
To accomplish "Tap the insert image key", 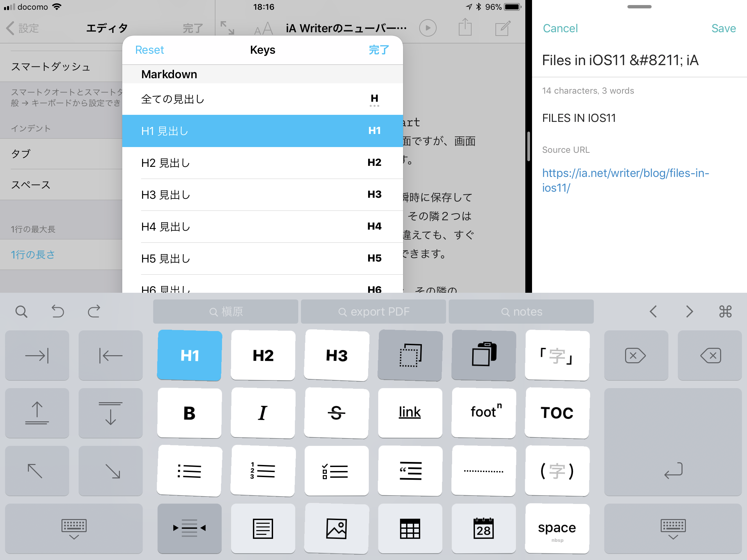I will pyautogui.click(x=336, y=528).
